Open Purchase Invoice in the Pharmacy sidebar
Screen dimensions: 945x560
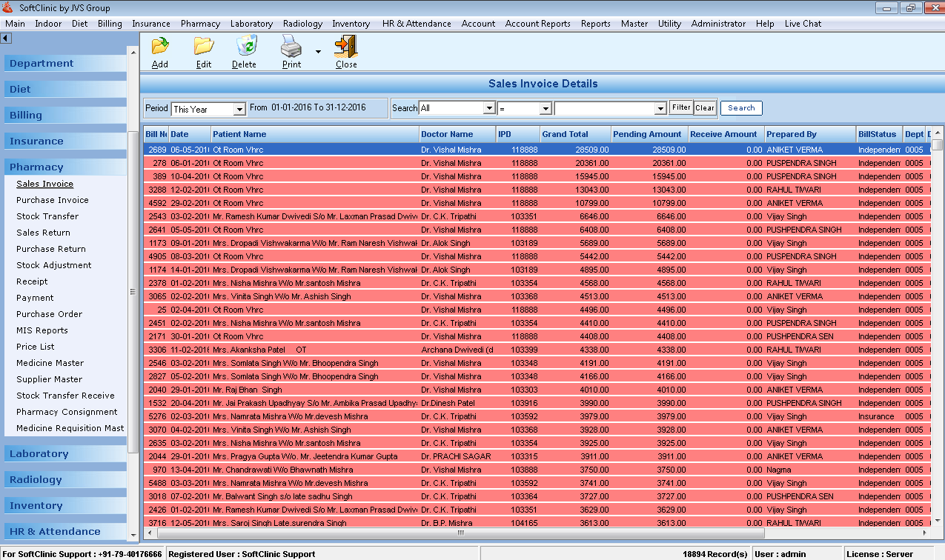pos(53,200)
